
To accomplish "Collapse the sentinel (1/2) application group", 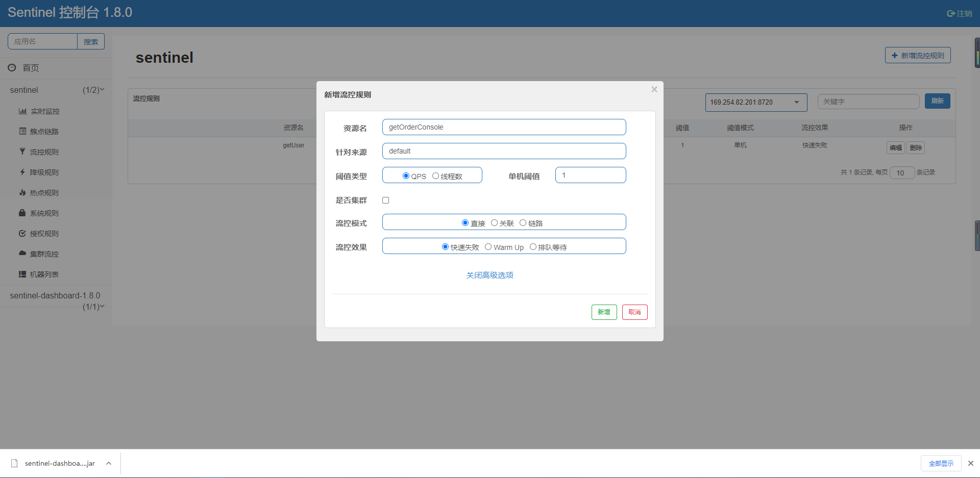I will [x=57, y=90].
